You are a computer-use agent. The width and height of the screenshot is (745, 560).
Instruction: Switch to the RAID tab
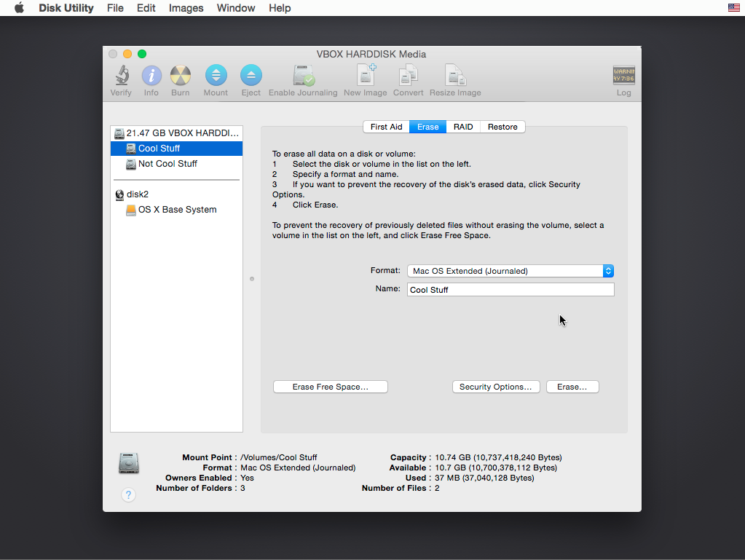[x=463, y=127]
